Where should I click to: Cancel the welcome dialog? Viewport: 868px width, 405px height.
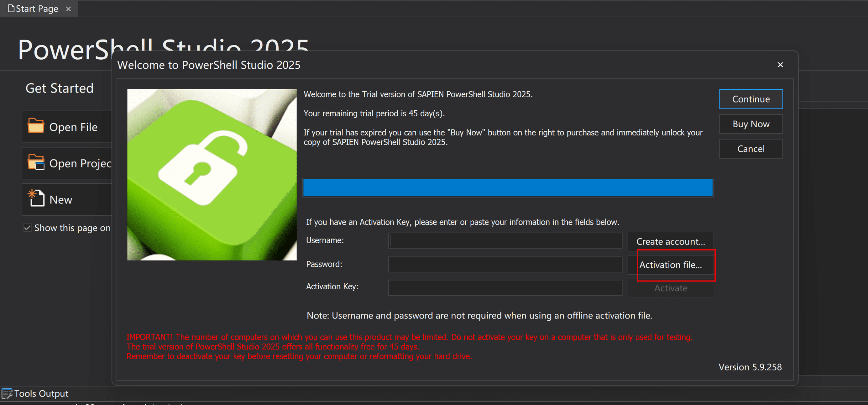click(751, 149)
